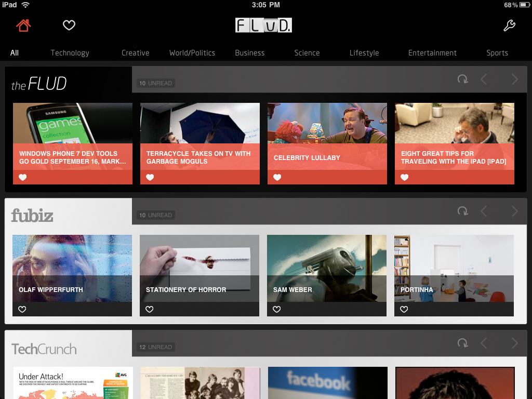This screenshot has width=532, height=399.
Task: Favorite the Olaf Wipperfurth post
Action: point(22,309)
